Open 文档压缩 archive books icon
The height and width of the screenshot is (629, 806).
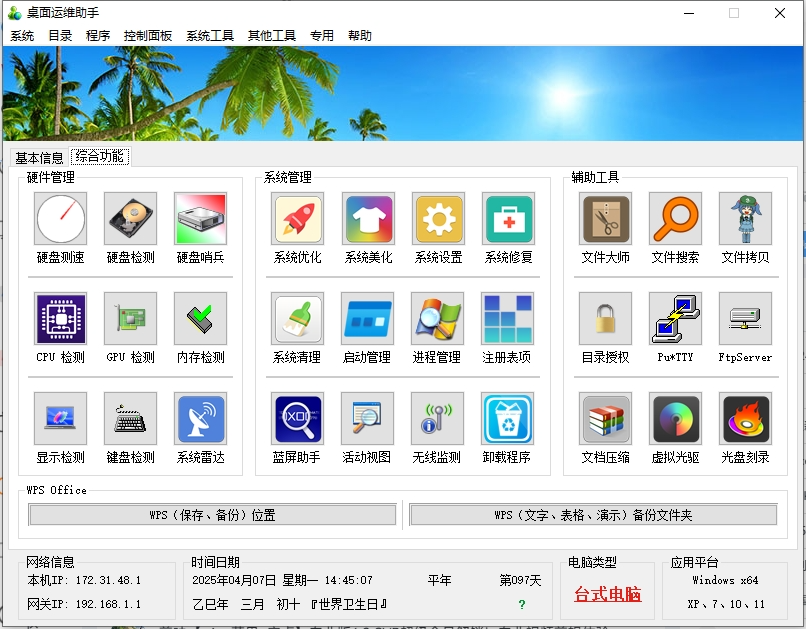click(x=605, y=419)
